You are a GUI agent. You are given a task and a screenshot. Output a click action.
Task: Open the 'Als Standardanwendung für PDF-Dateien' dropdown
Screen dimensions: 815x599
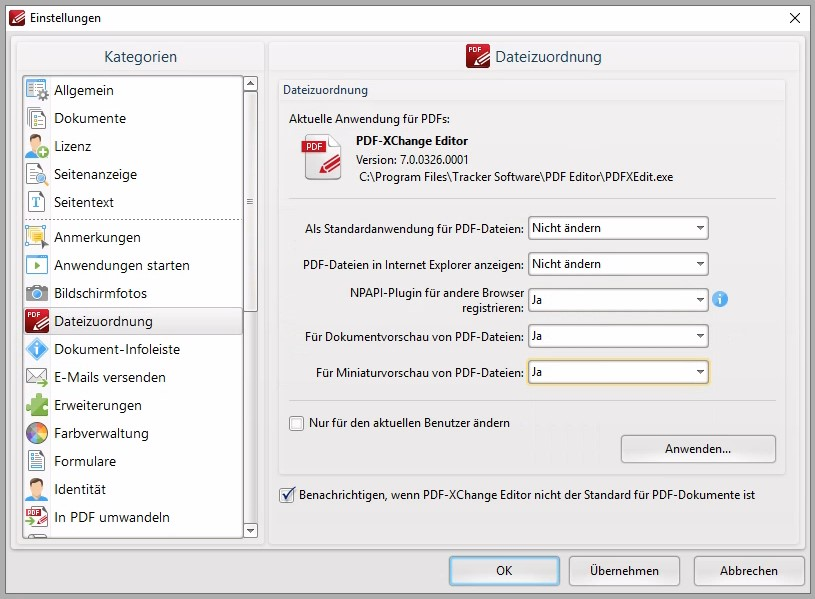(618, 228)
